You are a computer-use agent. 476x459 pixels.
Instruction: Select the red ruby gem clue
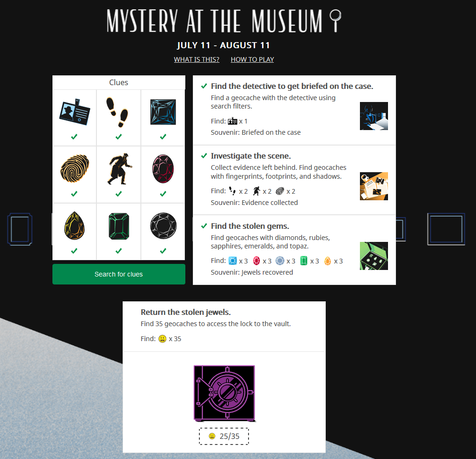click(x=163, y=169)
